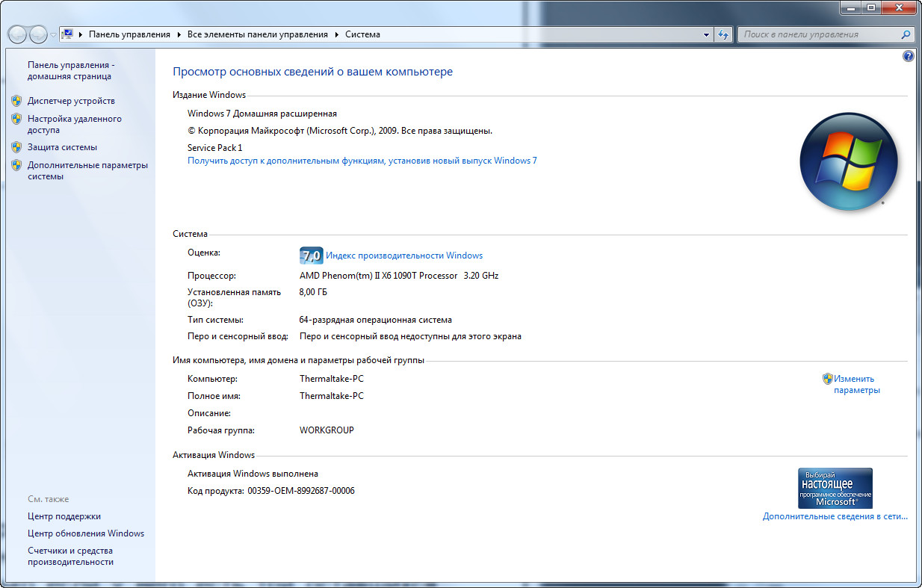The width and height of the screenshot is (922, 588).
Task: Open 'Дополнительные сведения в сети...' link
Action: 835,516
